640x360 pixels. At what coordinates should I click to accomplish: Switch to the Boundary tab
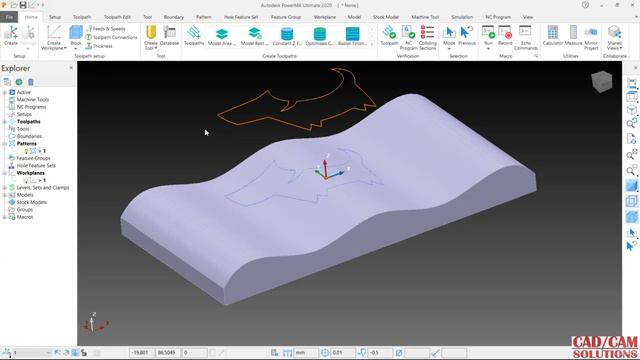coord(174,17)
